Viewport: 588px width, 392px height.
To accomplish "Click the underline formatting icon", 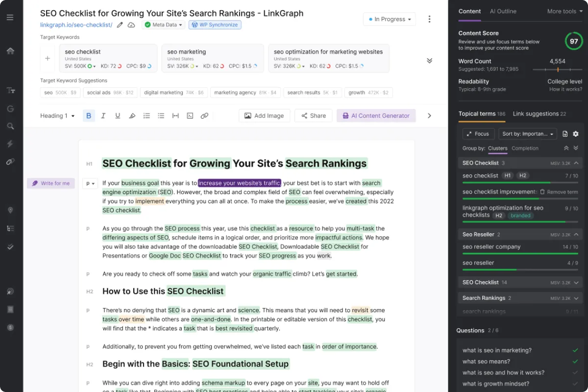I will (118, 116).
